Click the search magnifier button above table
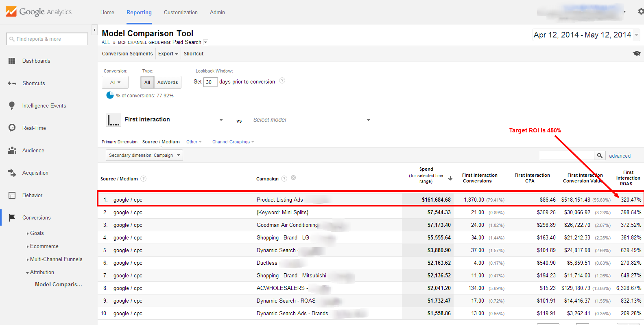644x325 pixels. tap(600, 156)
